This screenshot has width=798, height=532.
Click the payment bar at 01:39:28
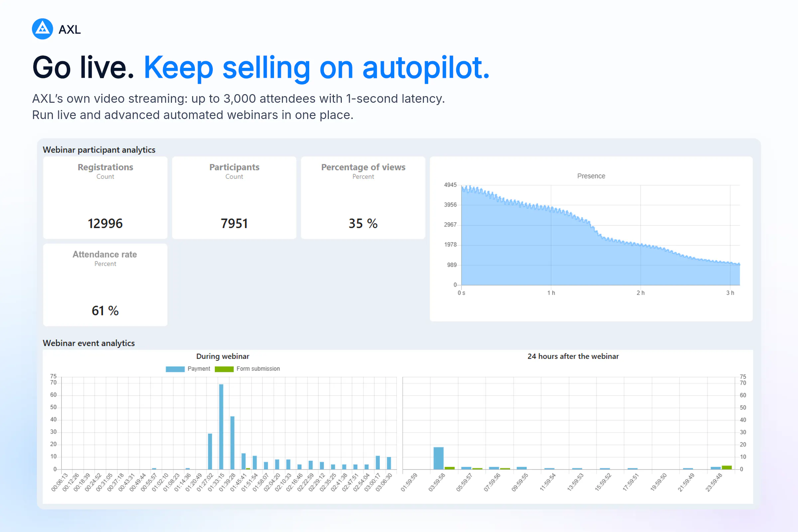[x=232, y=443]
